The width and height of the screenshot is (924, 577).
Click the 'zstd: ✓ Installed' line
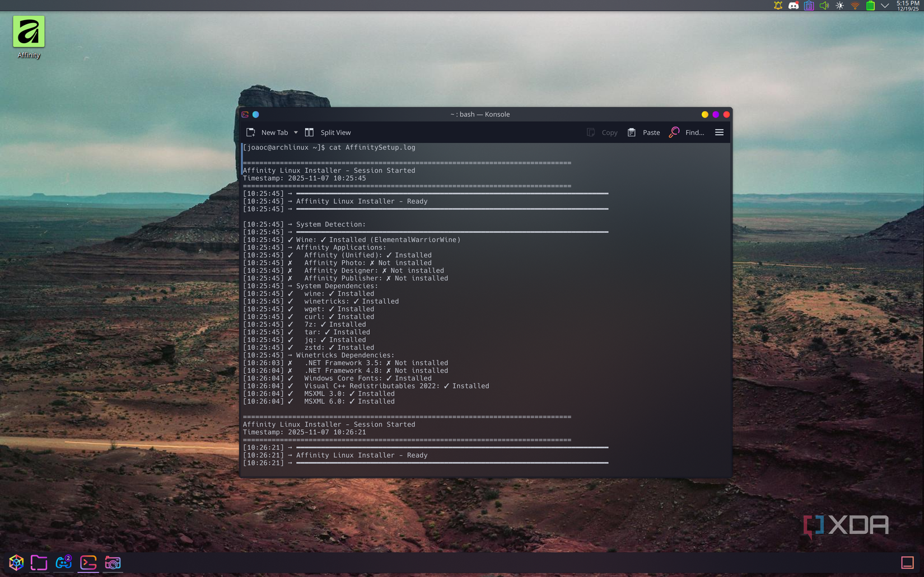click(309, 348)
